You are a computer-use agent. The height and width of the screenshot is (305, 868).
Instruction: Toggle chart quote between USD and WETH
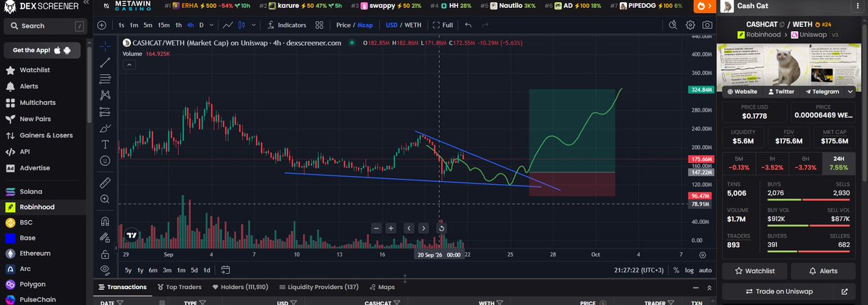(x=404, y=25)
